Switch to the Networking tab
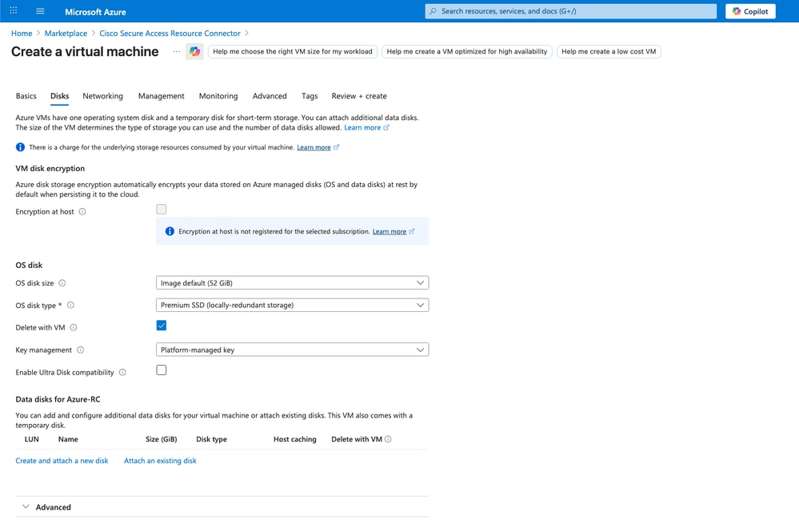The width and height of the screenshot is (799, 532). pyautogui.click(x=102, y=95)
